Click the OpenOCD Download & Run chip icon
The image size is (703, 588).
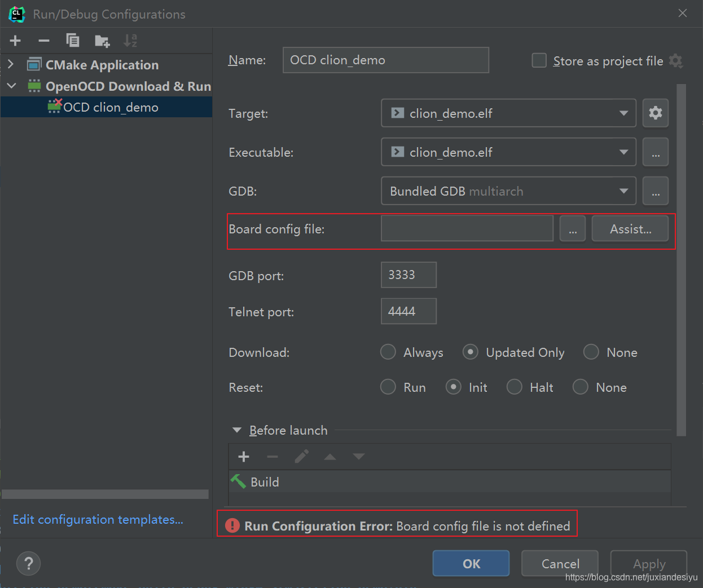(x=34, y=86)
